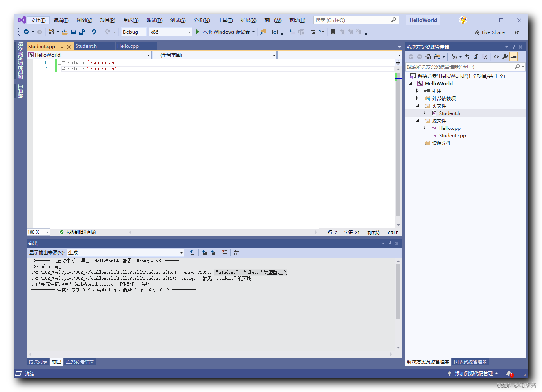Click 添加到源代码管理 in status bar

[473, 374]
